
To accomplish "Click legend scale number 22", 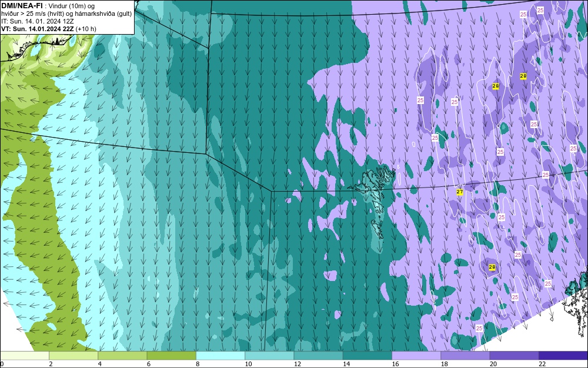I will (x=542, y=364).
